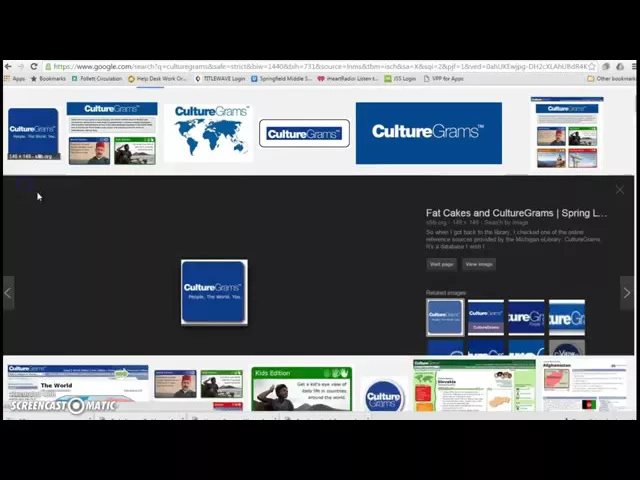Open the Help Desk Work Or... bookmark
Screen dimensions: 640x480
(x=158, y=78)
